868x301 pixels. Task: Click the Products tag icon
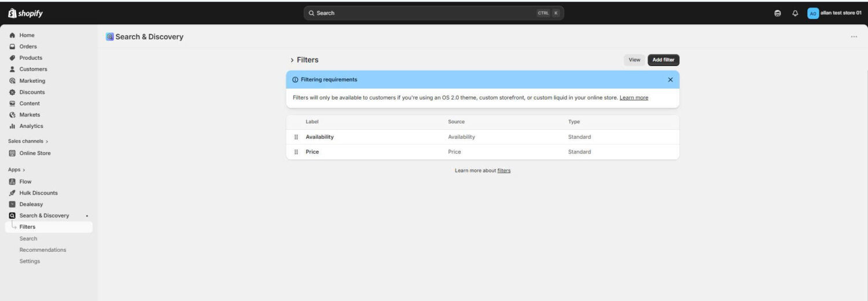click(12, 58)
